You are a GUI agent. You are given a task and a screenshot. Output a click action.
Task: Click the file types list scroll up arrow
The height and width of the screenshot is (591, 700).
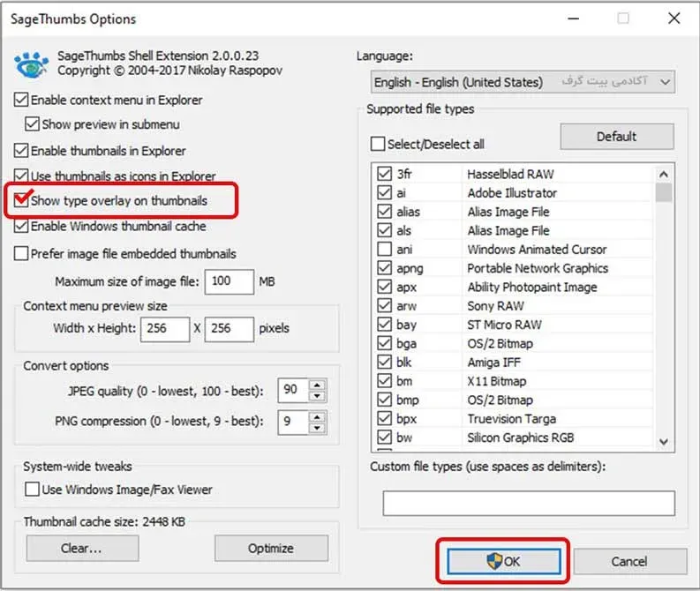(x=664, y=174)
